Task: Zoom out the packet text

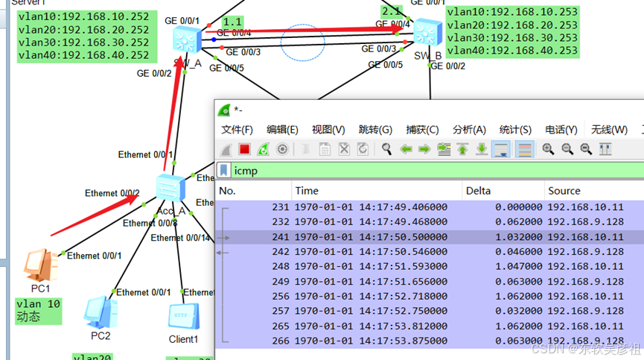Action: click(567, 149)
